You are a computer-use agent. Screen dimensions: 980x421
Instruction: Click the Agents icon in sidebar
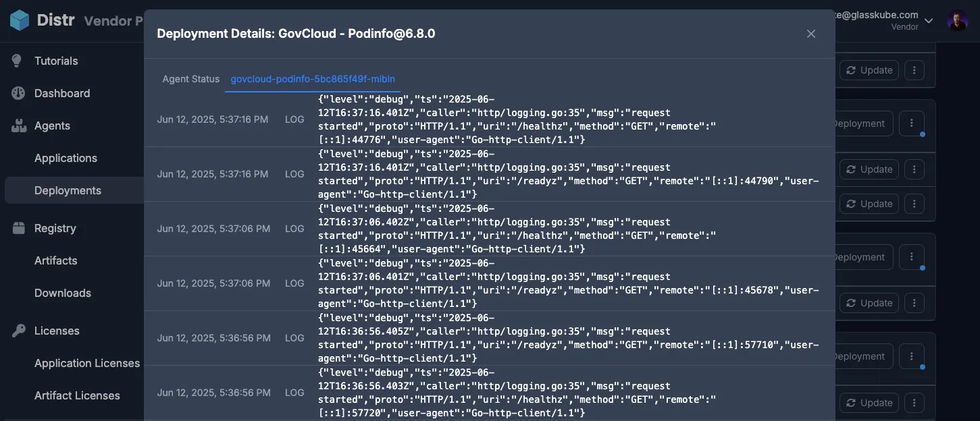pos(19,125)
